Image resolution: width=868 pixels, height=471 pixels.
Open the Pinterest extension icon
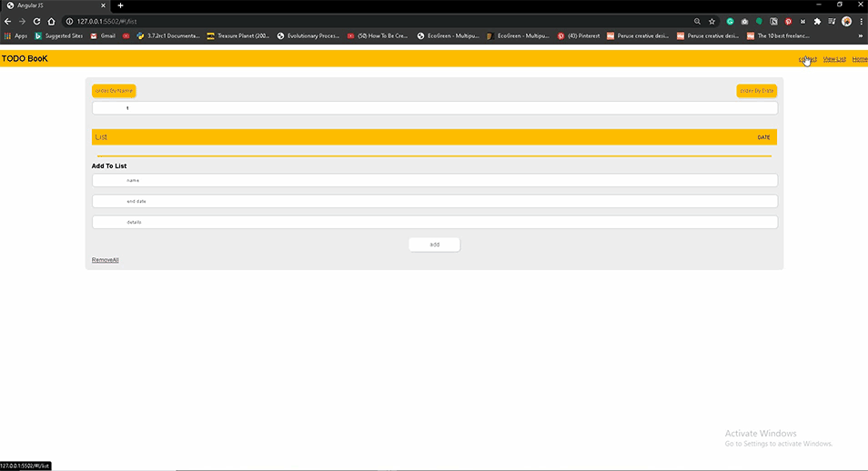click(788, 22)
